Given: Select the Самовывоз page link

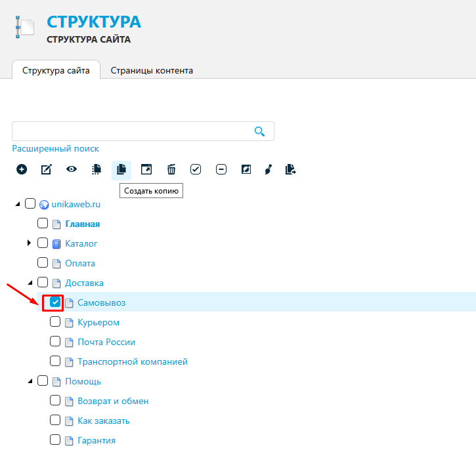Looking at the screenshot, I should click(x=101, y=302).
